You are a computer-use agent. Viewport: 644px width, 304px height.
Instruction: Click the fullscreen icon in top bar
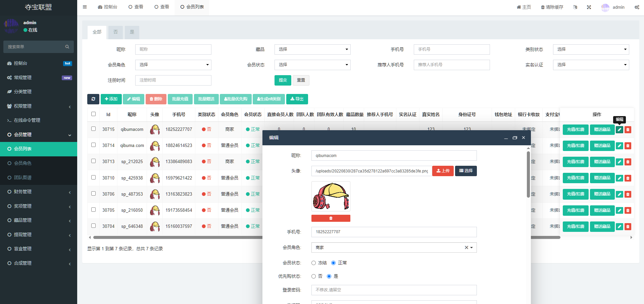[x=589, y=7]
